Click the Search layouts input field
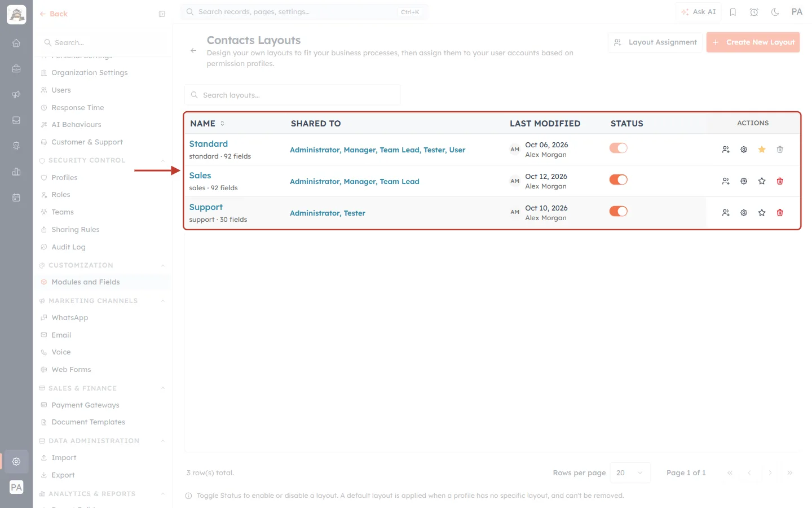812x508 pixels. click(293, 95)
